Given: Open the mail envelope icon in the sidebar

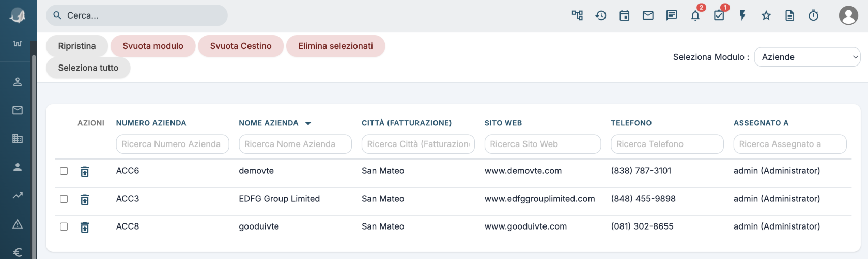Looking at the screenshot, I should coord(18,110).
